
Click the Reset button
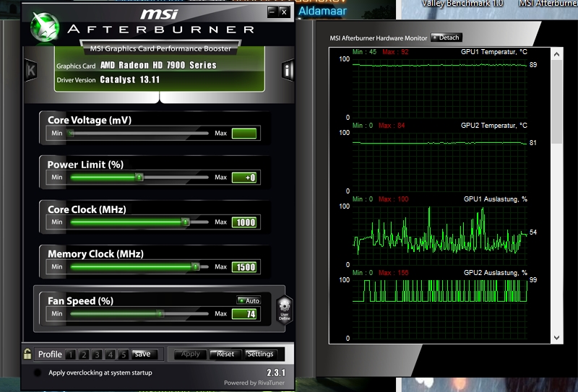click(225, 354)
